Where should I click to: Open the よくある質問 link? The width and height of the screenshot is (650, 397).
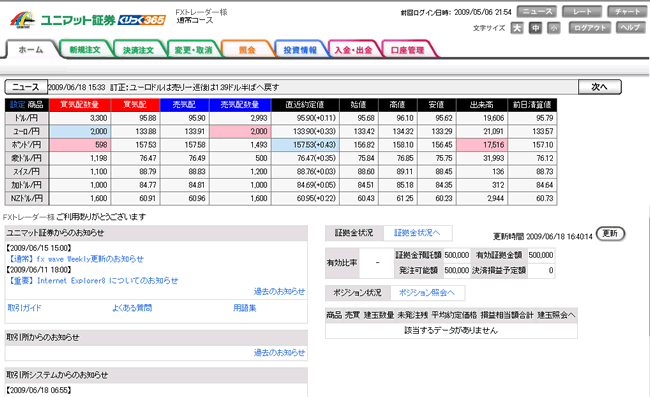coord(132,308)
